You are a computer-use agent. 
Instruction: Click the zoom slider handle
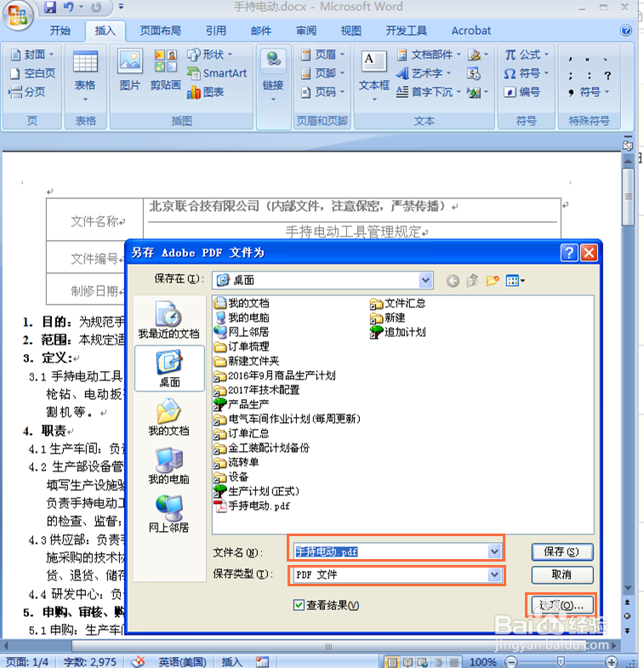pos(561,662)
